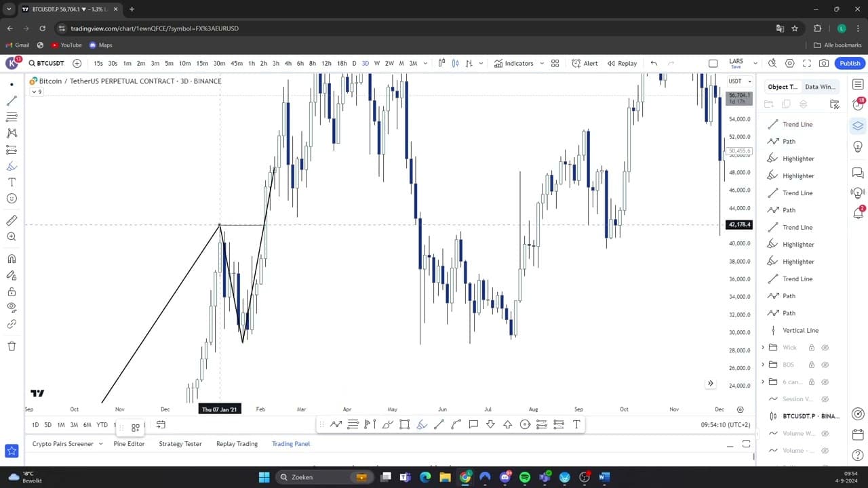Expand the BOS folder in object tree

click(763, 365)
